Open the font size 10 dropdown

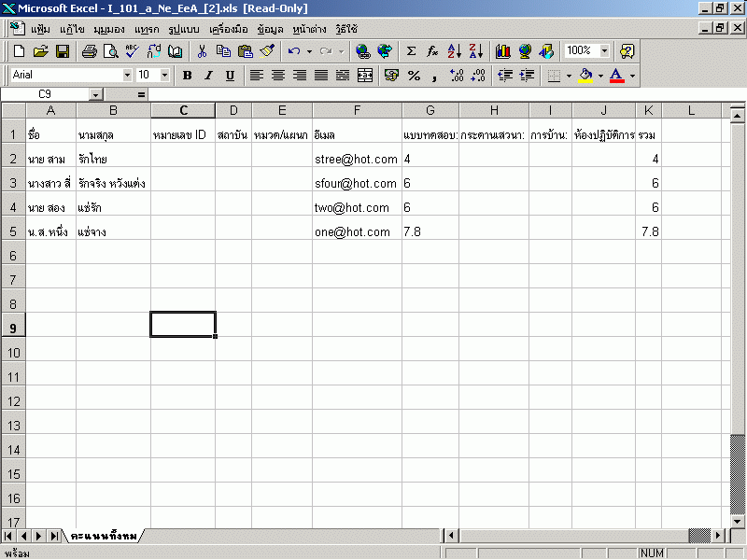(x=165, y=75)
